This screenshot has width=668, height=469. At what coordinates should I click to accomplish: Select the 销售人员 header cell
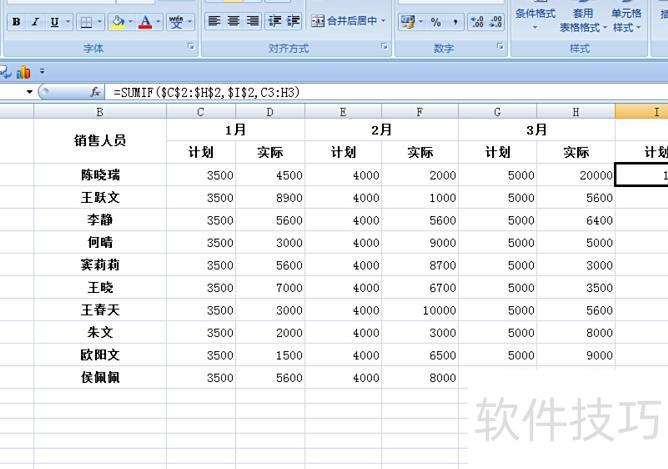click(100, 141)
